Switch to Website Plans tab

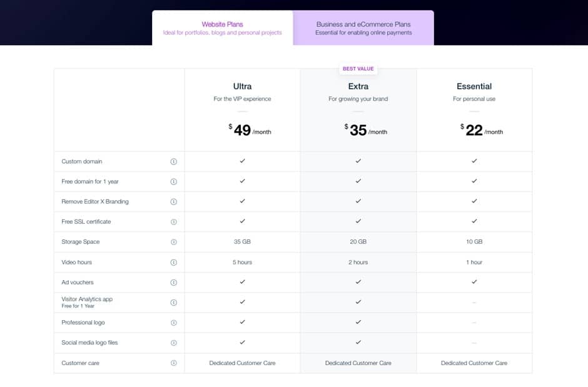pyautogui.click(x=222, y=28)
